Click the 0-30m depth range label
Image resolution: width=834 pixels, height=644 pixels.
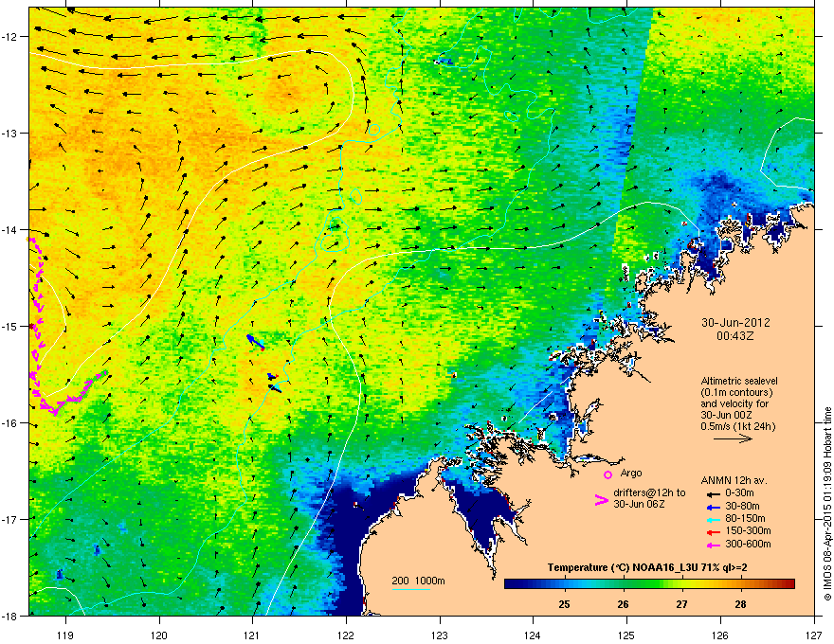point(739,493)
